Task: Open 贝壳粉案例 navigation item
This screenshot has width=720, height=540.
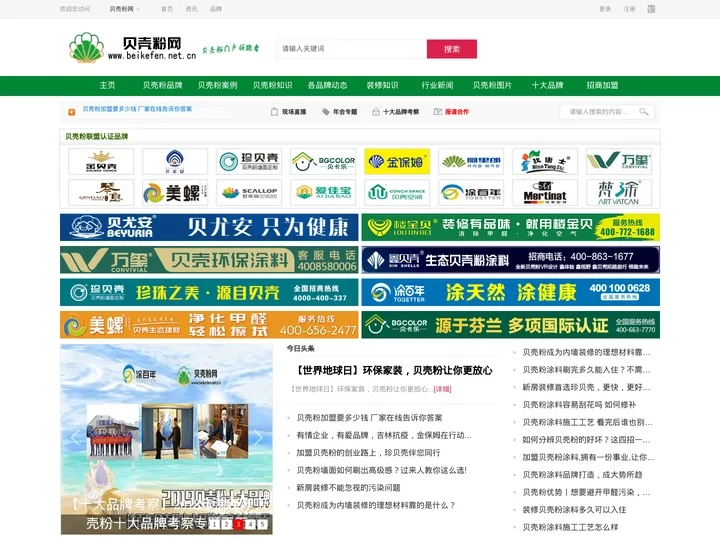Action: (x=218, y=85)
